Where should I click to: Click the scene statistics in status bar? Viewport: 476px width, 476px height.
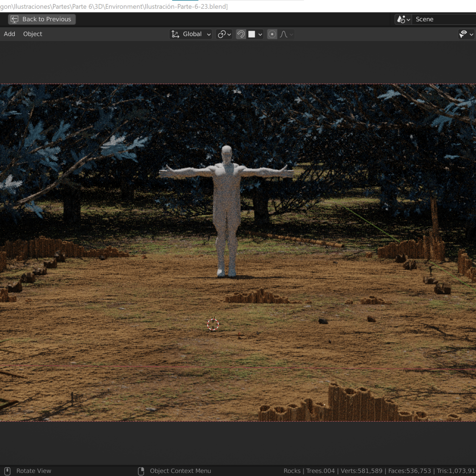click(379, 471)
